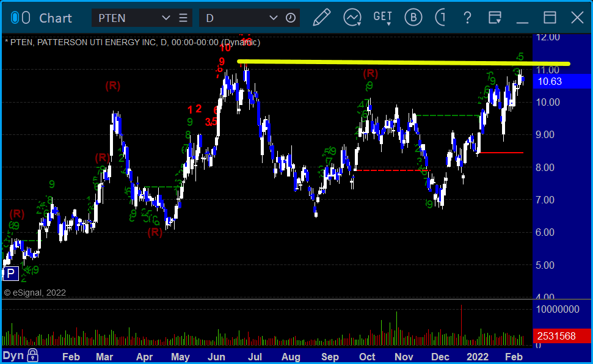Click the circled 1 icon

440,17
